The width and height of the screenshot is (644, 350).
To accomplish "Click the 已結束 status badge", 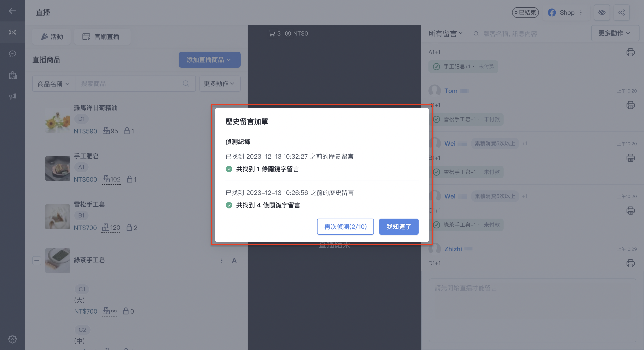I will (x=525, y=13).
